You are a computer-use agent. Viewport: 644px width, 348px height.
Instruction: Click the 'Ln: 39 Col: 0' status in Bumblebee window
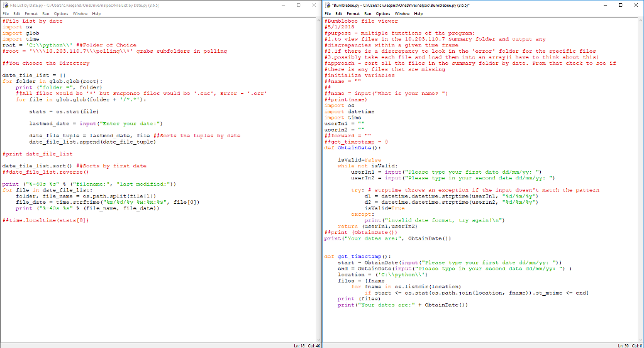[x=630, y=345]
